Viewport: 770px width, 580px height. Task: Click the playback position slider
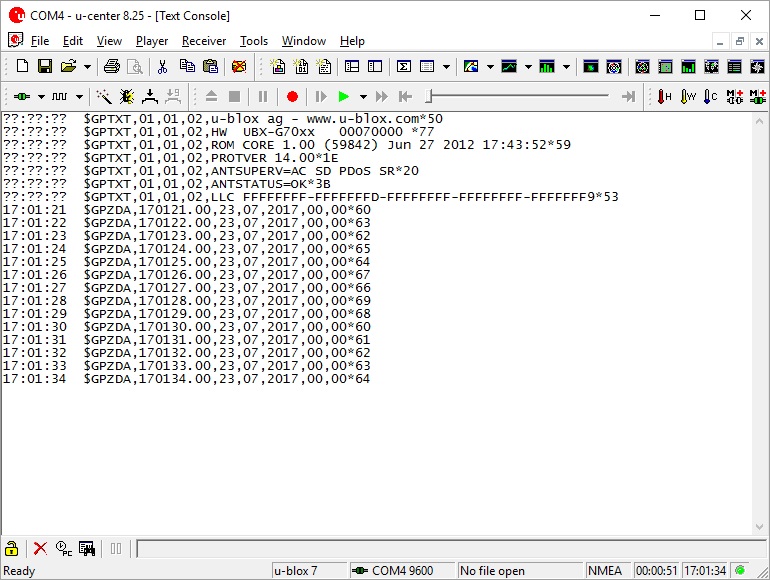coord(518,96)
